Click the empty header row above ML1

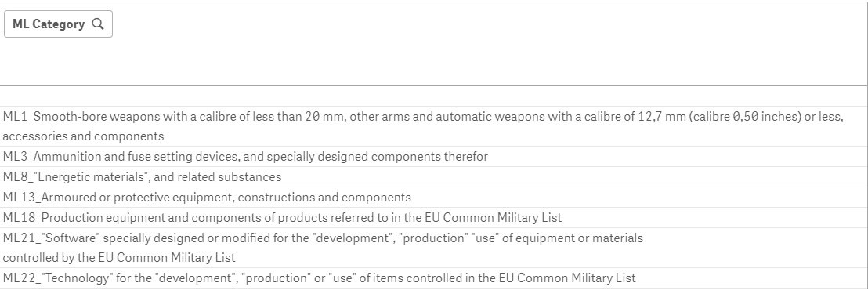434,96
